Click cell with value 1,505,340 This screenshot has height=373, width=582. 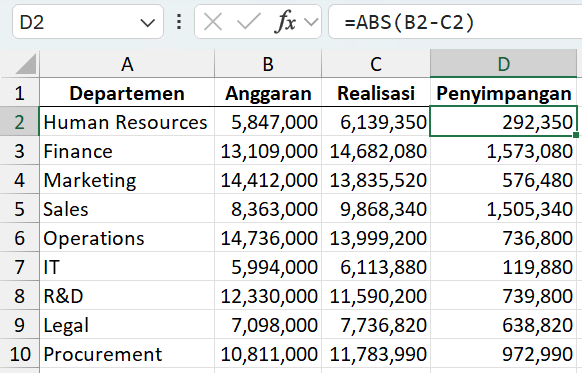[x=503, y=209]
